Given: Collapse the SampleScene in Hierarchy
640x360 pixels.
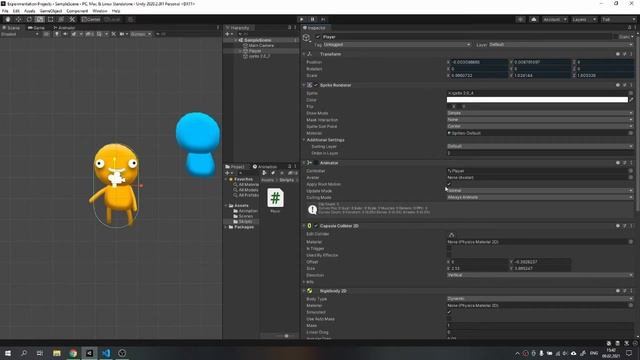Looking at the screenshot, I should [236, 40].
